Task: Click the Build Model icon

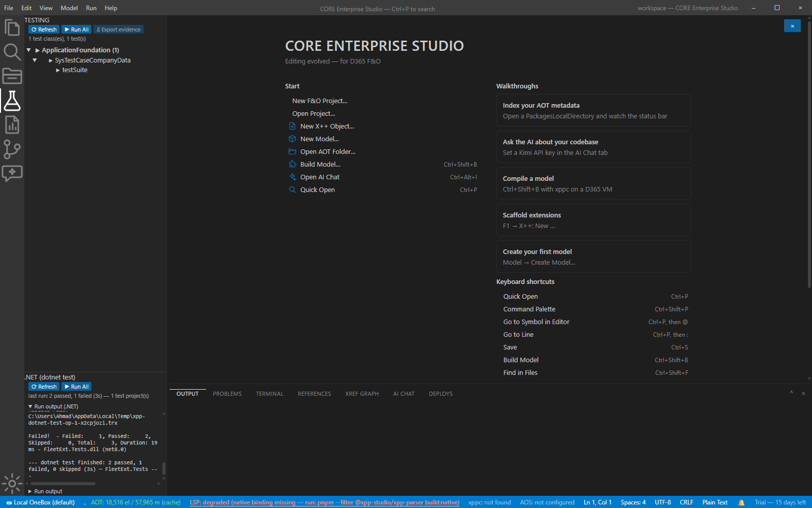Action: tap(292, 164)
